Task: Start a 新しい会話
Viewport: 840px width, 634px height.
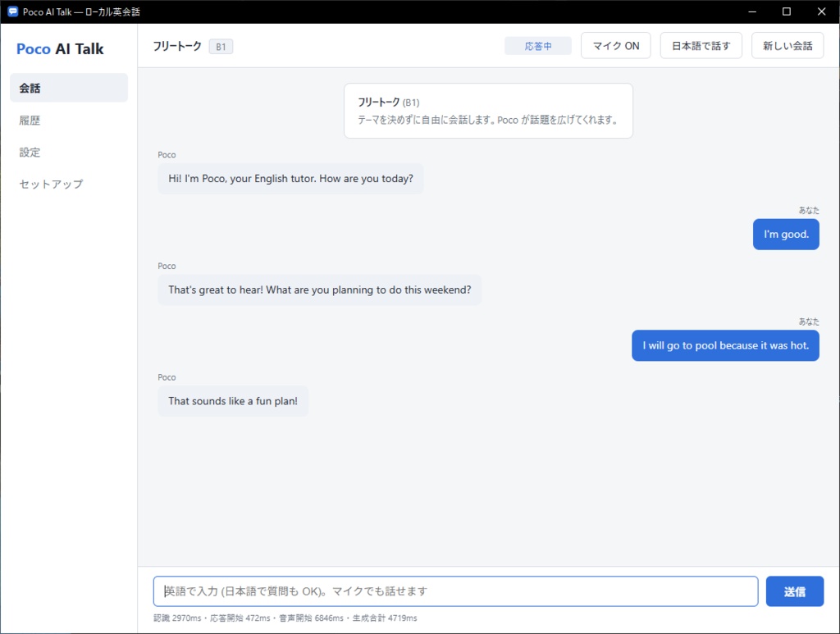Action: [787, 46]
